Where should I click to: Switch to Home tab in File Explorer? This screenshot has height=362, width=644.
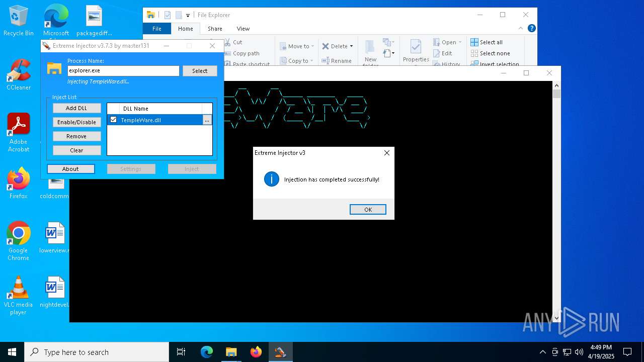(x=186, y=29)
